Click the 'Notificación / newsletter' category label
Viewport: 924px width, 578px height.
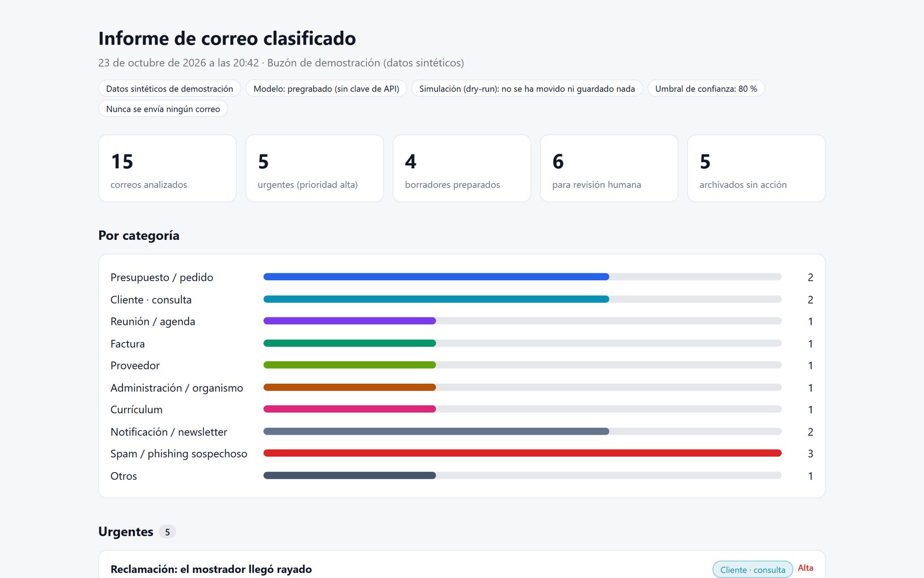point(169,432)
